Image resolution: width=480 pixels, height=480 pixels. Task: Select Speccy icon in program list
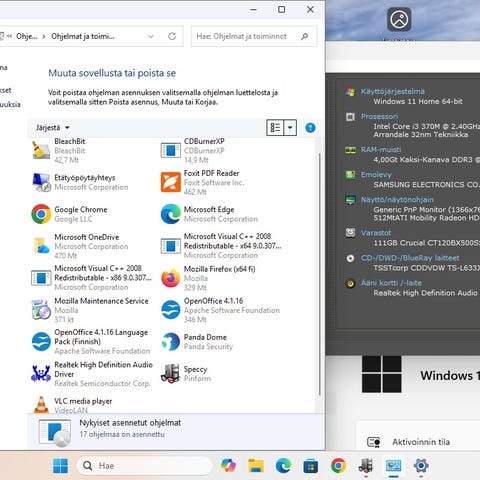tap(171, 373)
